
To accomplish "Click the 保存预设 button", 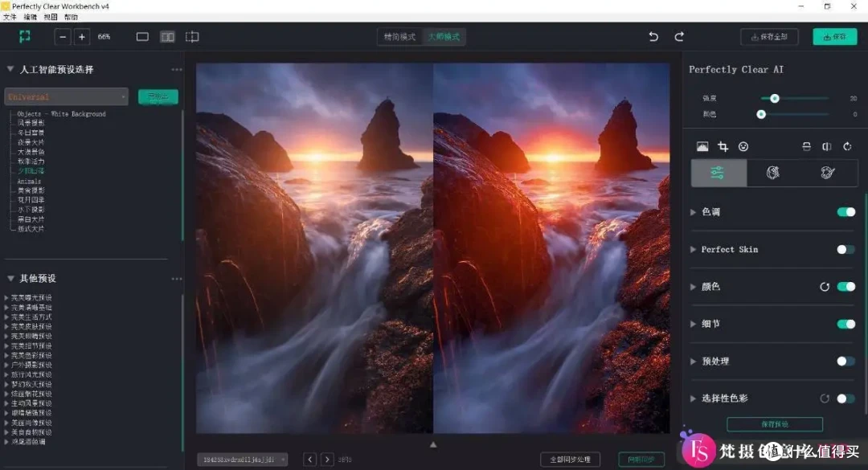I will [775, 424].
